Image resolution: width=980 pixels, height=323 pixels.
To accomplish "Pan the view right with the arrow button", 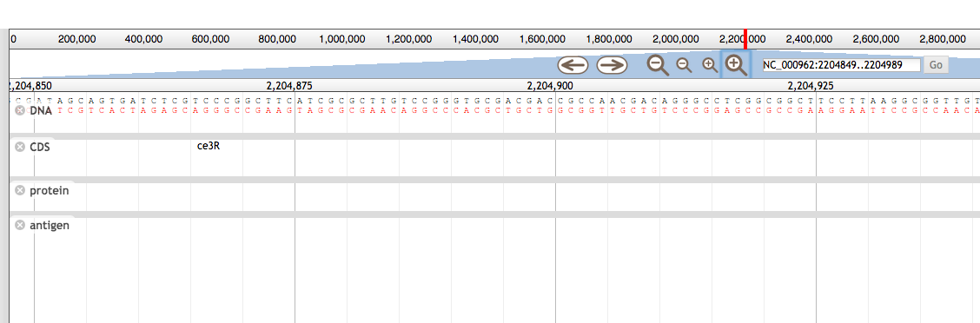I will point(612,65).
